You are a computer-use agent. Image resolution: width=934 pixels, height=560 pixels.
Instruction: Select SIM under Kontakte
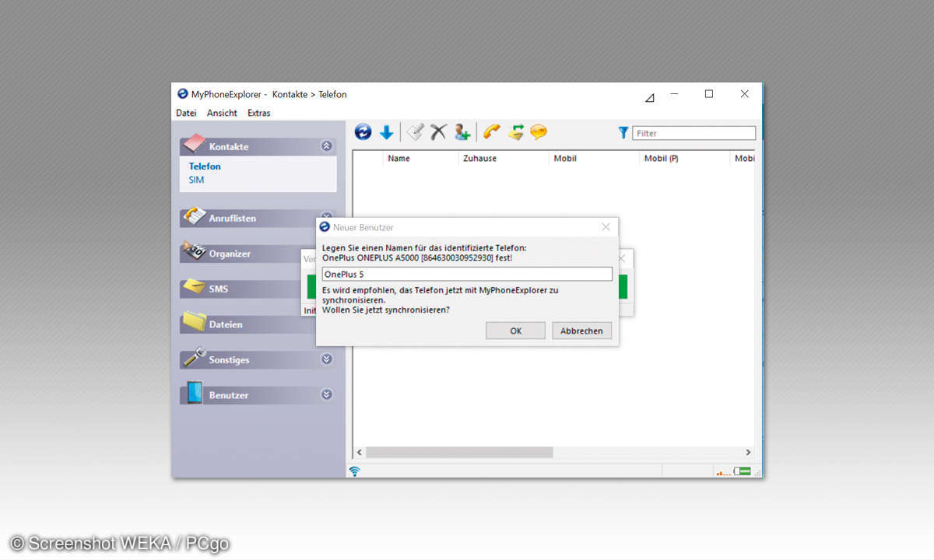tap(196, 180)
